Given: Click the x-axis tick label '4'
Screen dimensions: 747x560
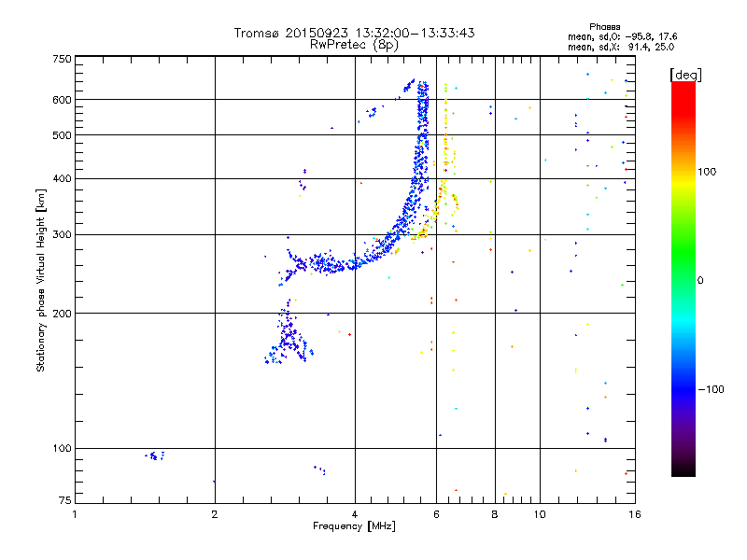Looking at the screenshot, I should click(x=355, y=514).
